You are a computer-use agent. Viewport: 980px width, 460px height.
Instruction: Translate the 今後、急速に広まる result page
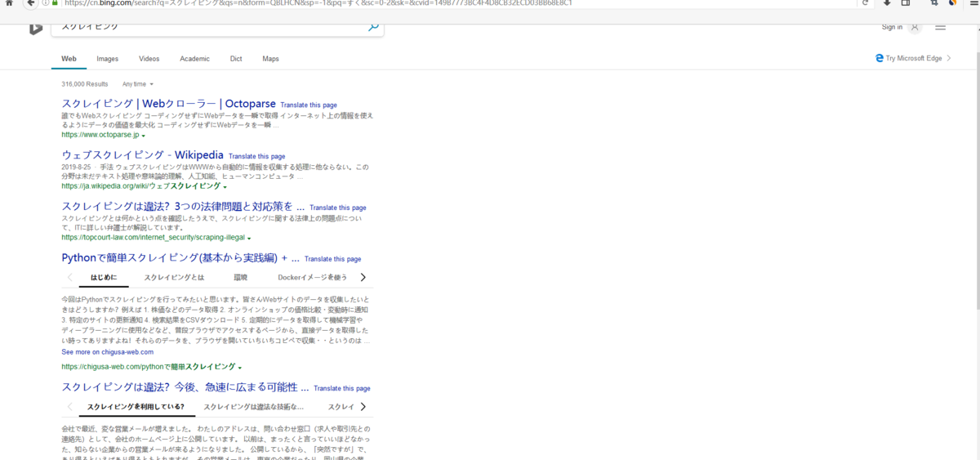342,389
